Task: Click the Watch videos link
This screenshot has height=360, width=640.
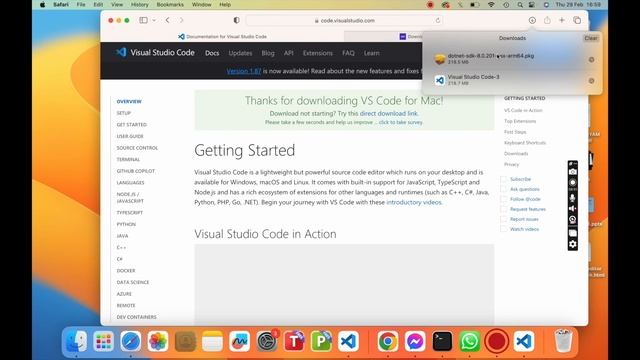Action: [524, 229]
